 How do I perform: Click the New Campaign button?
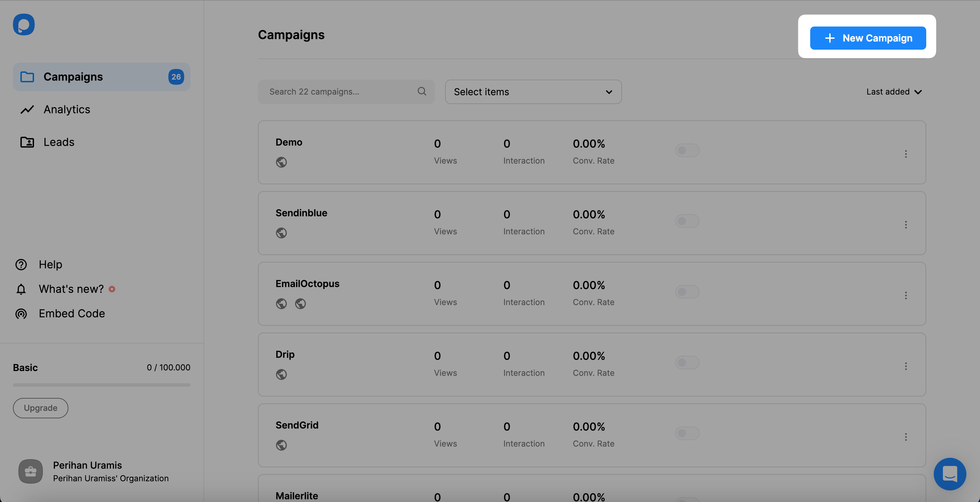[868, 38]
